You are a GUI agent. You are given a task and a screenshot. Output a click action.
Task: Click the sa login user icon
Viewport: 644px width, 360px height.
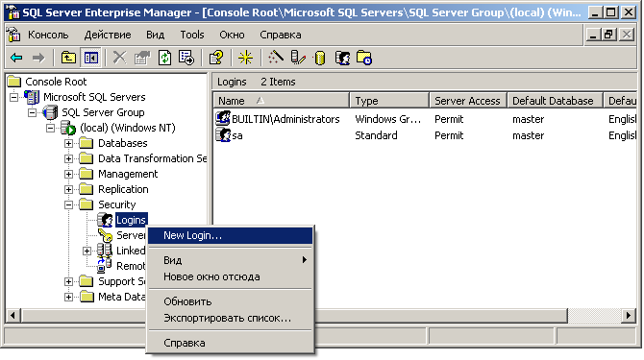click(x=223, y=135)
